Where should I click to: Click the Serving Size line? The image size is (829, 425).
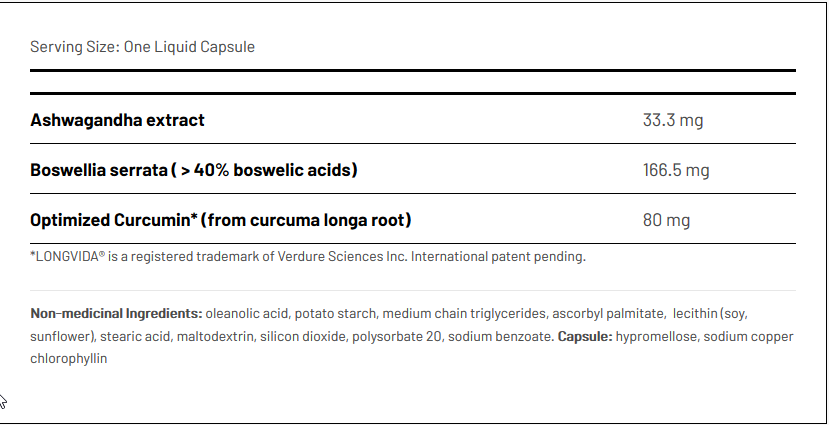pos(142,47)
